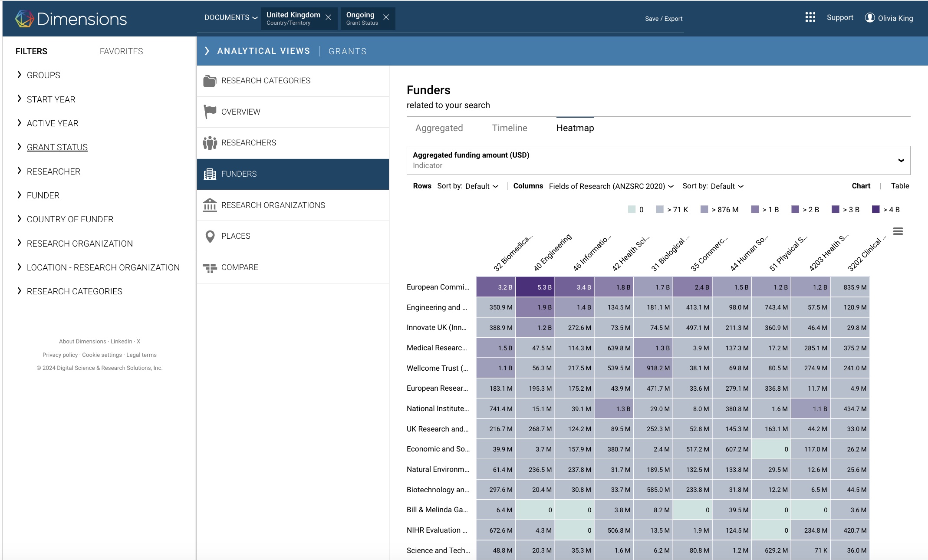Click the Bill & Melinda Ga... row label
This screenshot has height=560, width=928.
437,510
